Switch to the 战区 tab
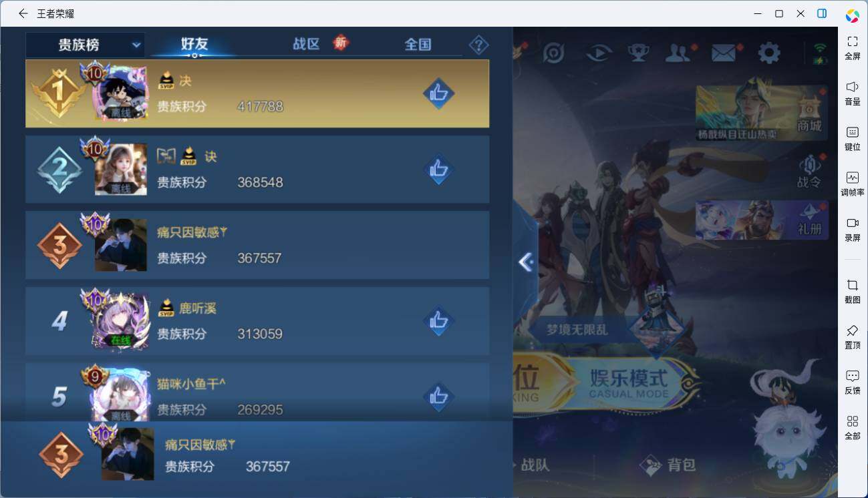868x498 pixels. pyautogui.click(x=306, y=44)
